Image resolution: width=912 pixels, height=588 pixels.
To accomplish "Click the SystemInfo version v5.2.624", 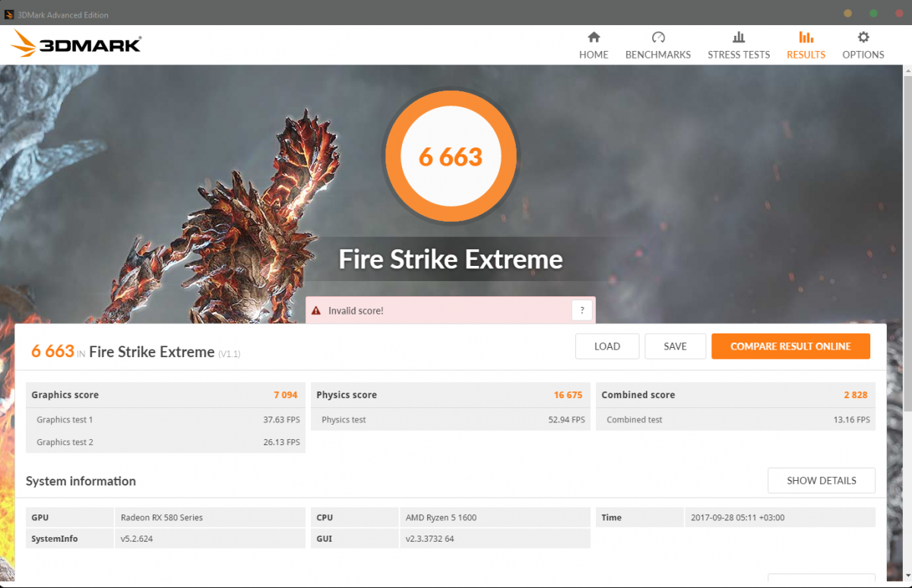I will point(137,539).
